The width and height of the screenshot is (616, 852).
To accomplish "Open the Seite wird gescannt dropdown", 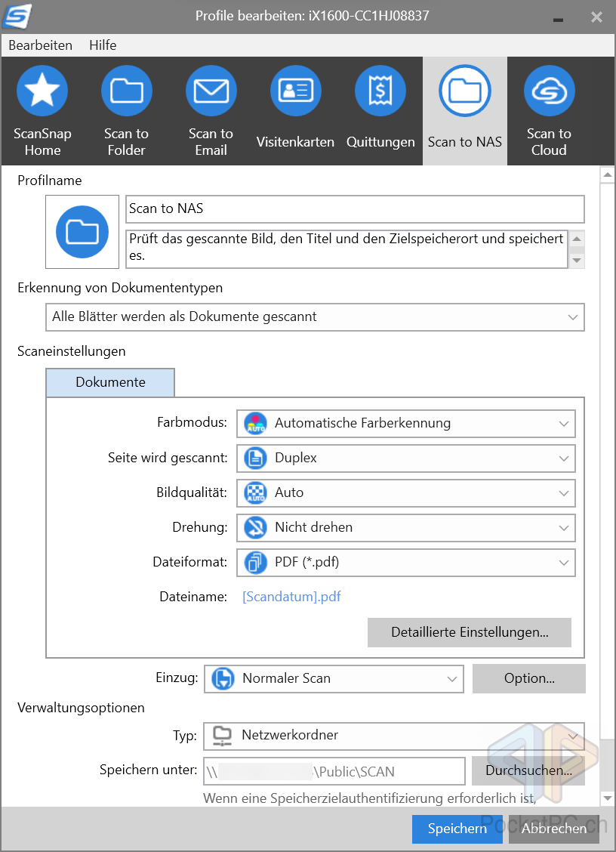I will click(x=406, y=458).
